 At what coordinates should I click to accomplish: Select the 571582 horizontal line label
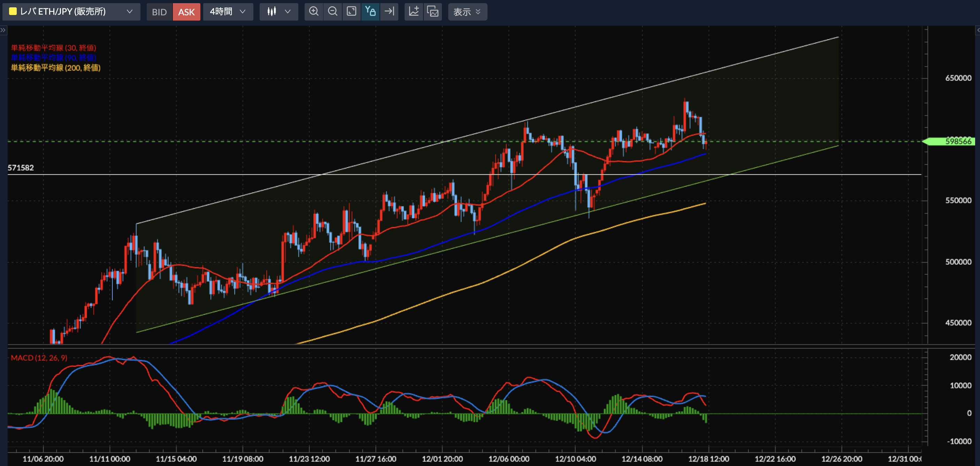(x=21, y=167)
